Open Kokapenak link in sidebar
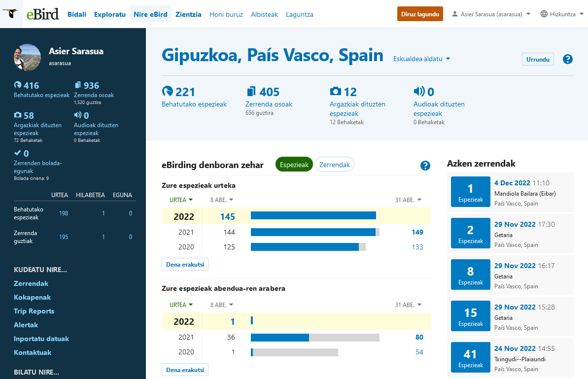 pyautogui.click(x=32, y=297)
